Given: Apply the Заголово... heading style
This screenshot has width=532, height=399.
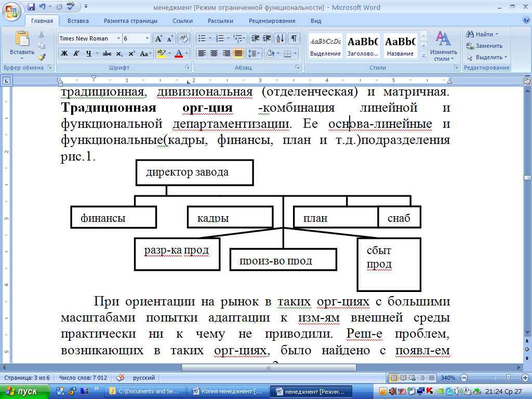Looking at the screenshot, I should pyautogui.click(x=363, y=46).
